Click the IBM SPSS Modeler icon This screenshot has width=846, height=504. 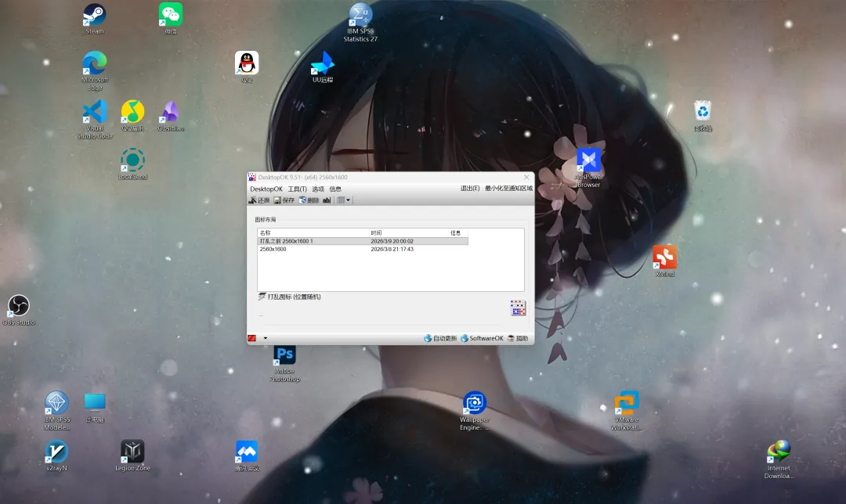click(56, 411)
